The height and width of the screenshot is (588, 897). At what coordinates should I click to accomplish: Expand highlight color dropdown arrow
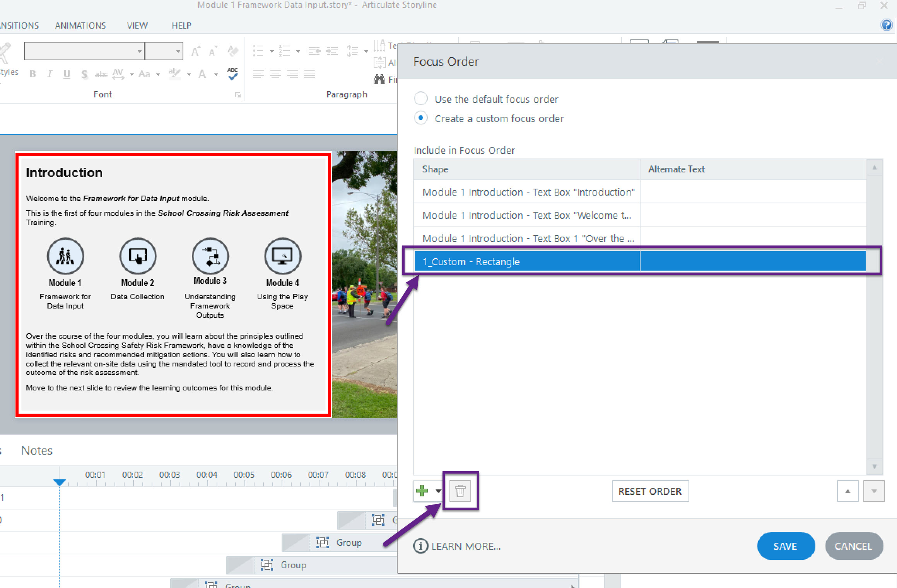(189, 74)
